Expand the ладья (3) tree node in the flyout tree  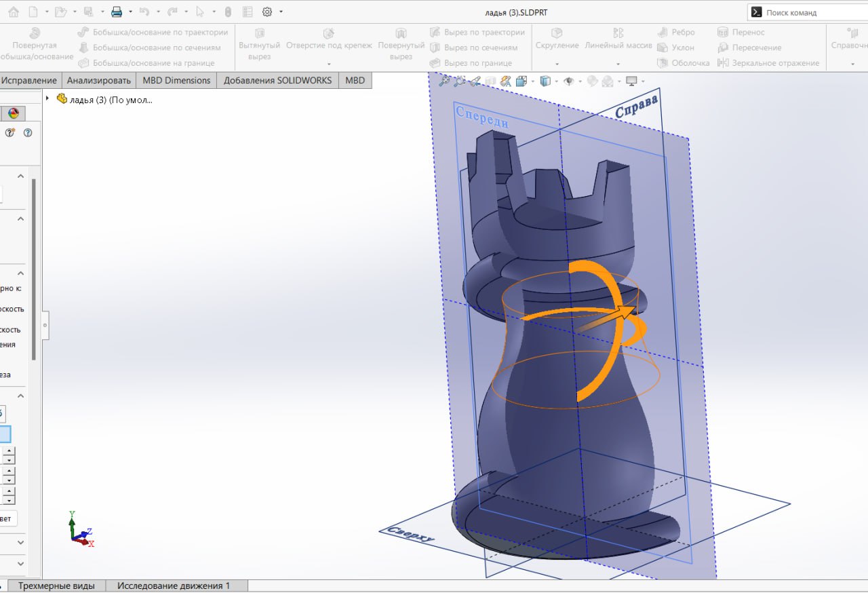(x=47, y=98)
